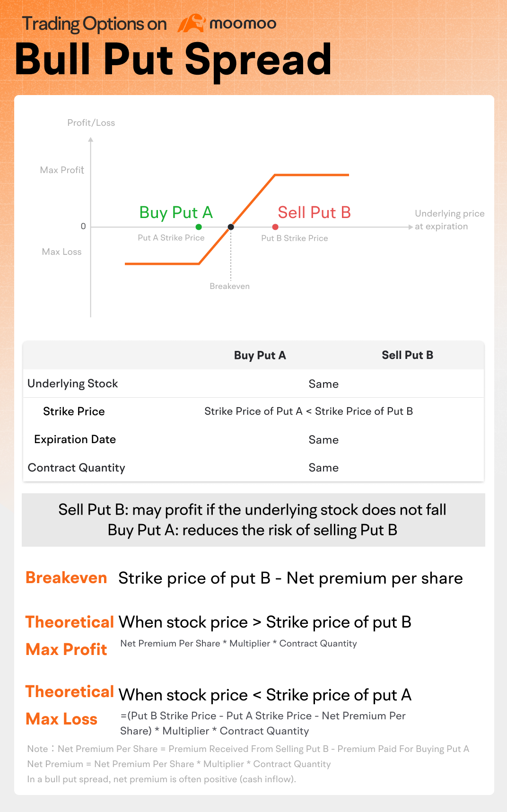Click the "Contract Quantity" row label
This screenshot has width=507, height=812.
[x=76, y=468]
